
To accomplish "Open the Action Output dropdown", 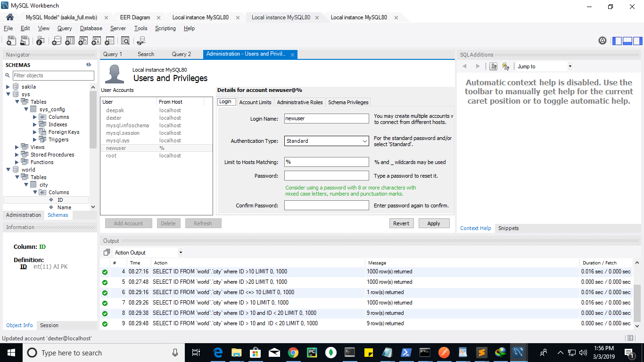I will pyautogui.click(x=180, y=253).
